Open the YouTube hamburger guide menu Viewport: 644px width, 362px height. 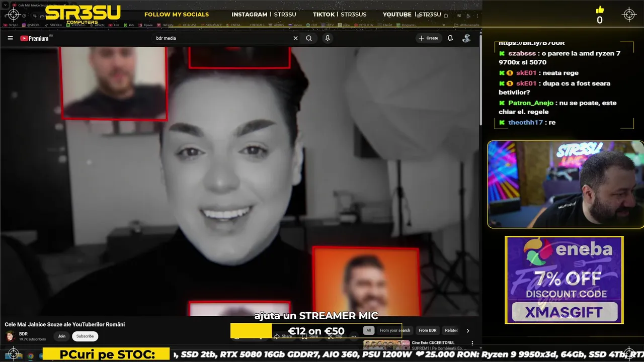(x=10, y=38)
